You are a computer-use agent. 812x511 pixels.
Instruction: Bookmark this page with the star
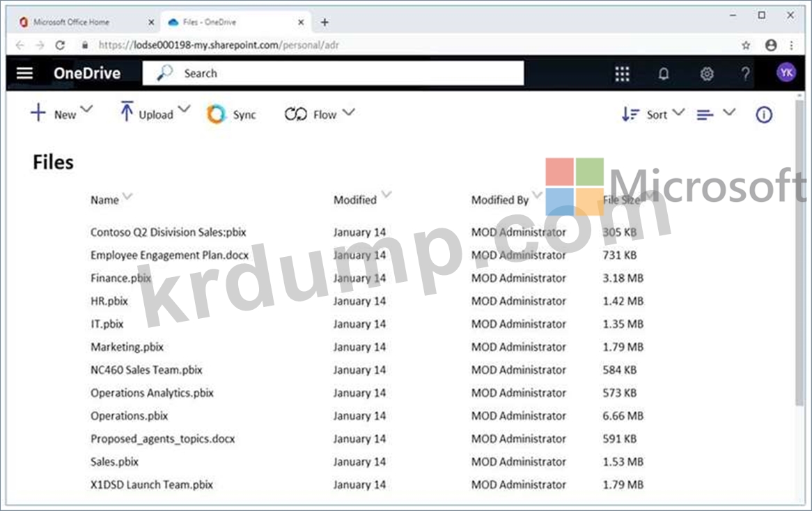(x=746, y=45)
